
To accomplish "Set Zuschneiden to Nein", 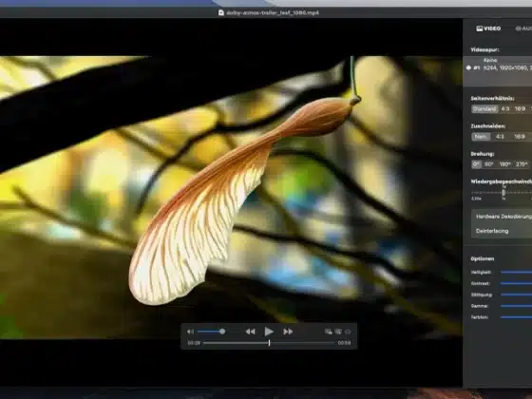I will coord(481,137).
